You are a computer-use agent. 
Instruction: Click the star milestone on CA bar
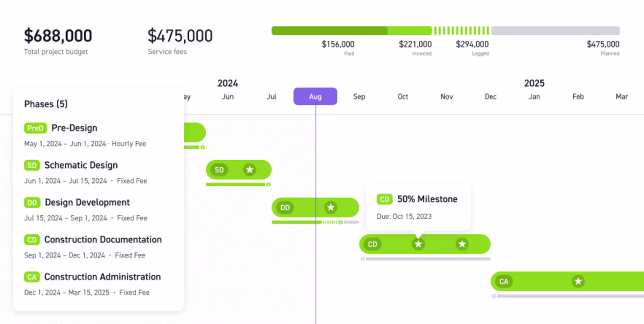[578, 282]
